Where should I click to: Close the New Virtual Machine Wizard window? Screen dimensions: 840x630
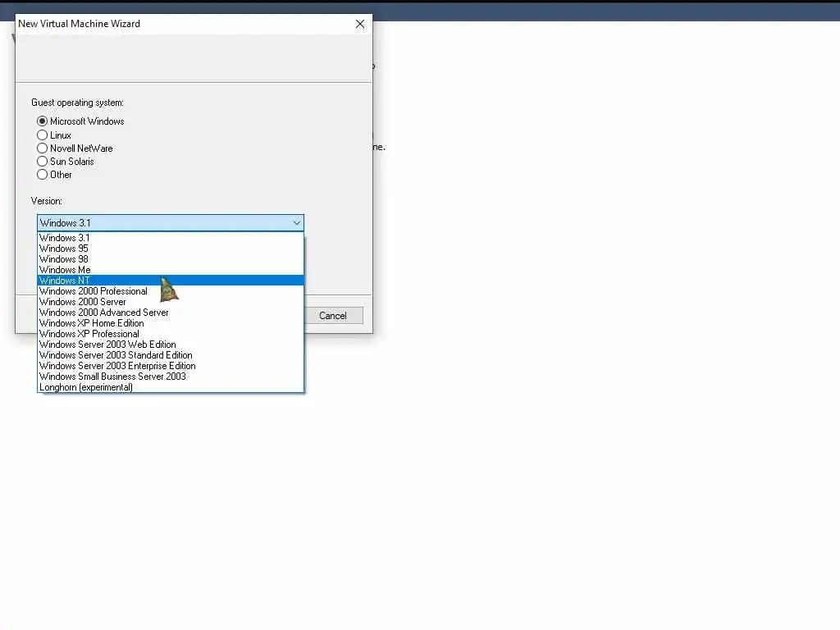tap(360, 24)
